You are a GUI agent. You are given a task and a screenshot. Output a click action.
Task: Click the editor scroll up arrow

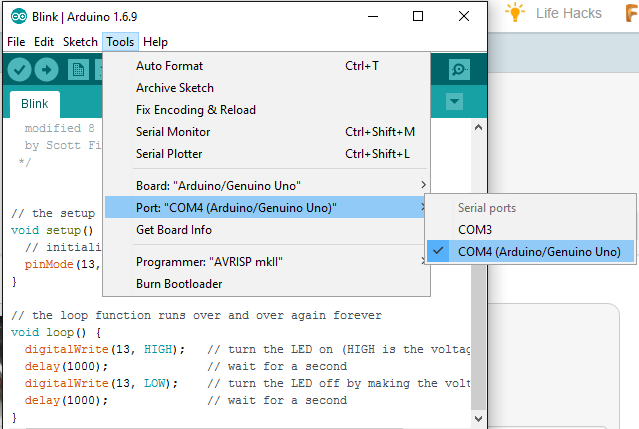point(478,128)
